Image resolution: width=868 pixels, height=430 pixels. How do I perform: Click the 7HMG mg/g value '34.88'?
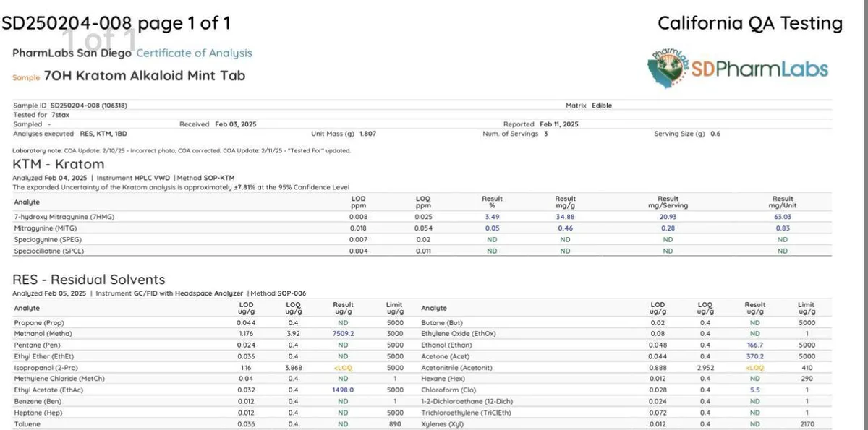click(565, 217)
